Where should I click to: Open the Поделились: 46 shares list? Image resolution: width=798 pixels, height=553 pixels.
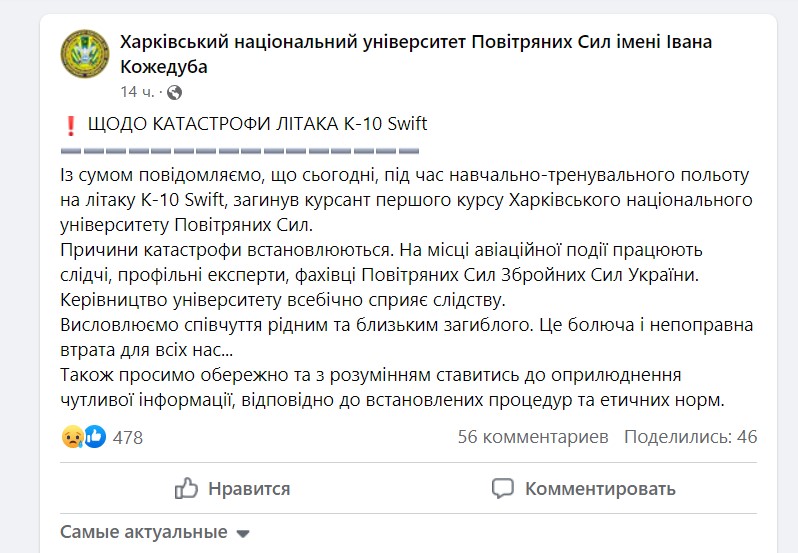tap(691, 437)
